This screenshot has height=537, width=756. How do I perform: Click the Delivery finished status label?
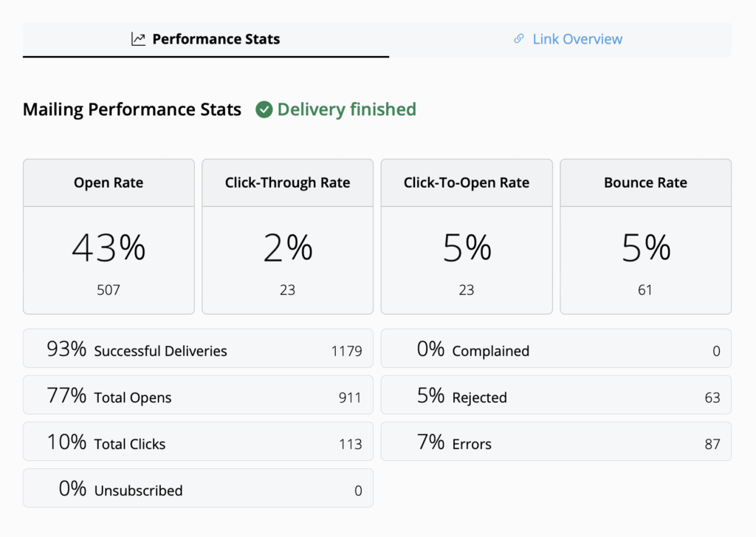point(346,110)
